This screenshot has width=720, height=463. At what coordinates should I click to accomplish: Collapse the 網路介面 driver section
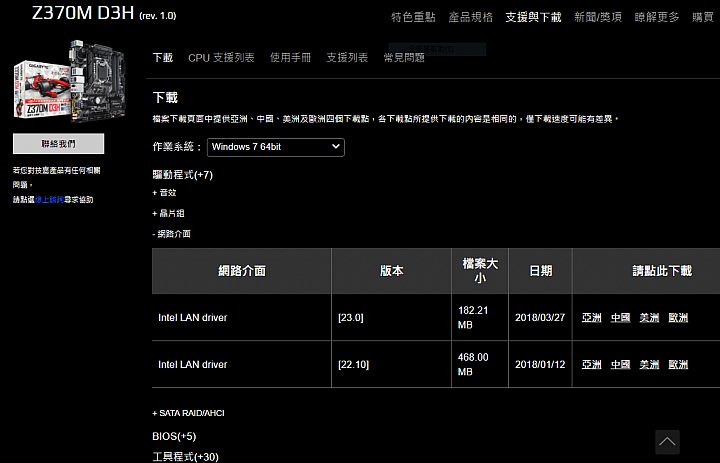point(171,234)
